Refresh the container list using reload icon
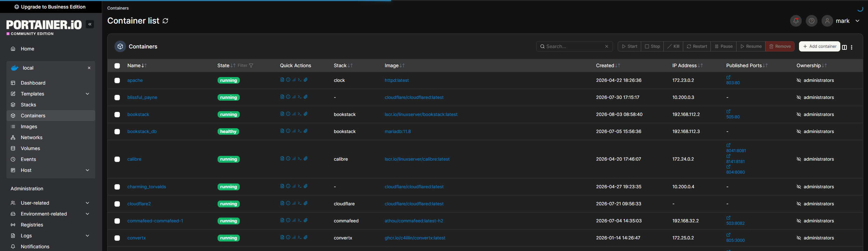Viewport: 868px width, 251px height. click(x=165, y=21)
